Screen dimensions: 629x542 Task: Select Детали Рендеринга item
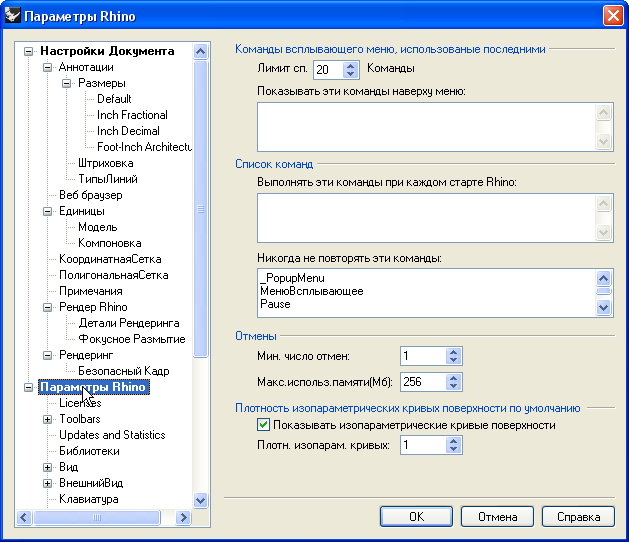[129, 323]
